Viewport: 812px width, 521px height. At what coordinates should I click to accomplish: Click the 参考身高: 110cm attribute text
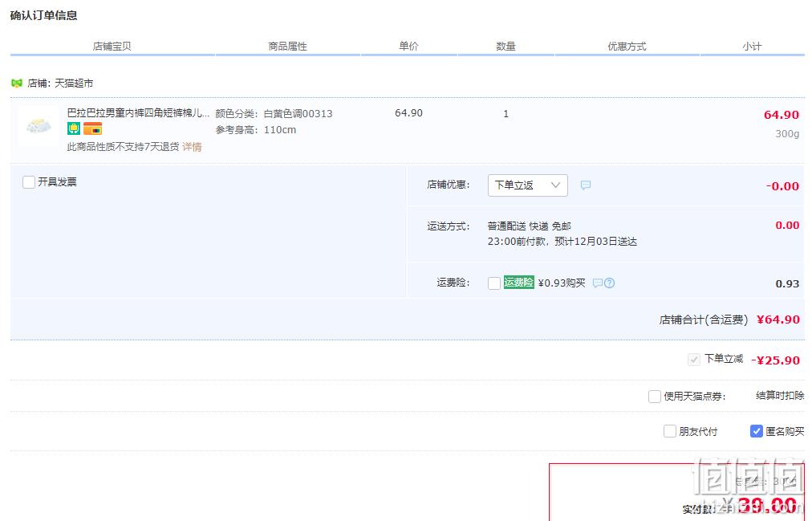[x=256, y=129]
